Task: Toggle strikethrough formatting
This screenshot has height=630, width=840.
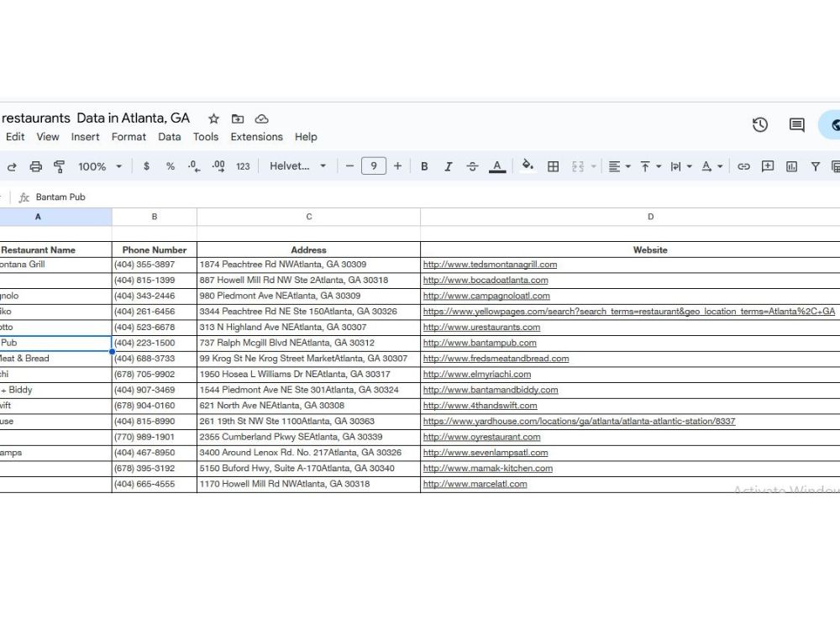Action: click(472, 166)
